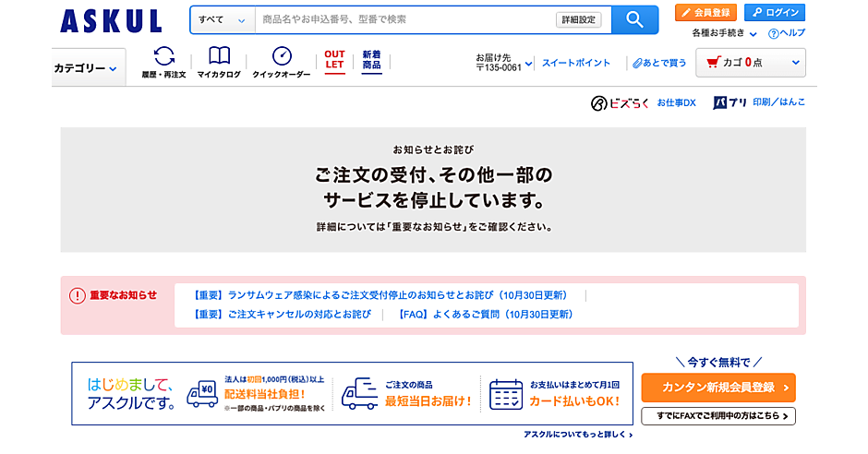
Task: Click すでにFAXでご利用中の方はこちら button
Action: pyautogui.click(x=718, y=416)
